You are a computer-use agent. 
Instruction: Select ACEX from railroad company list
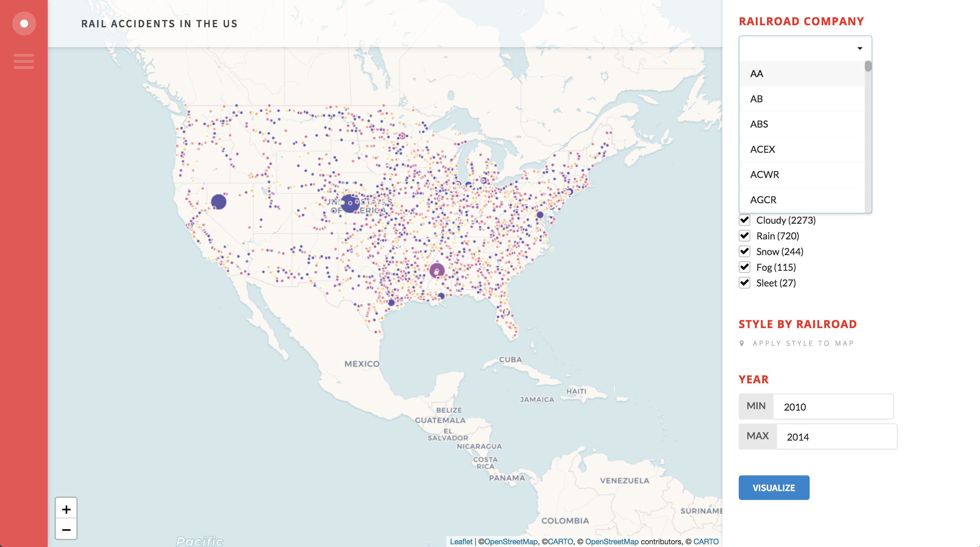click(763, 149)
